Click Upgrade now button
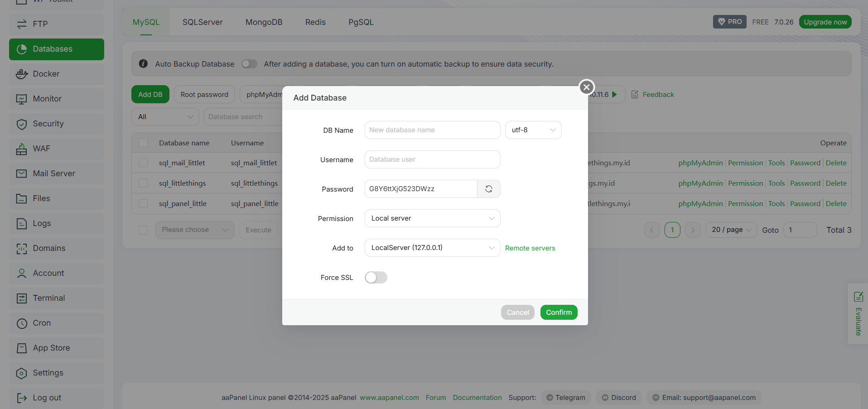This screenshot has height=409, width=868. coord(825,22)
